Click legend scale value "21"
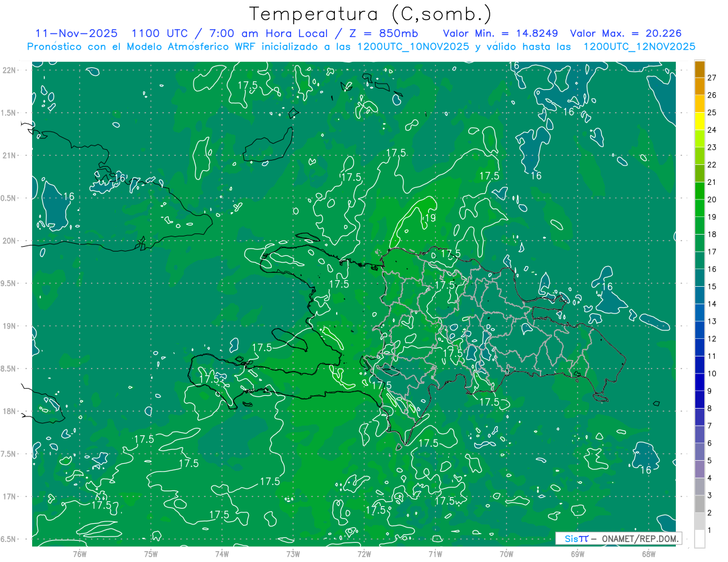Screen dimensions: 728x562 pyautogui.click(x=712, y=182)
